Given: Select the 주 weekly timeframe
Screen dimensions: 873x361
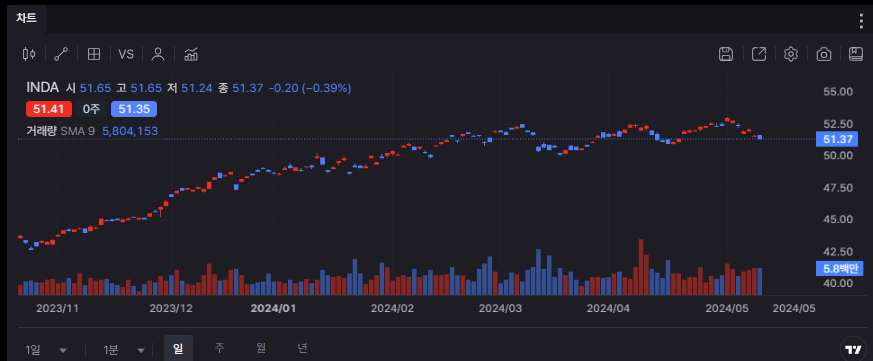Looking at the screenshot, I should [x=219, y=348].
